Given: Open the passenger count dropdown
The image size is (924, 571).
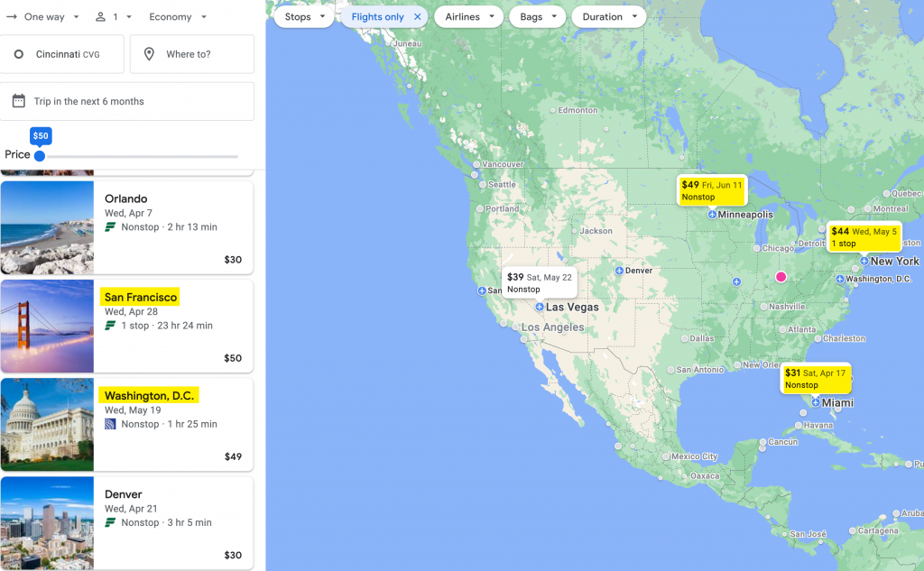Looking at the screenshot, I should click(114, 17).
